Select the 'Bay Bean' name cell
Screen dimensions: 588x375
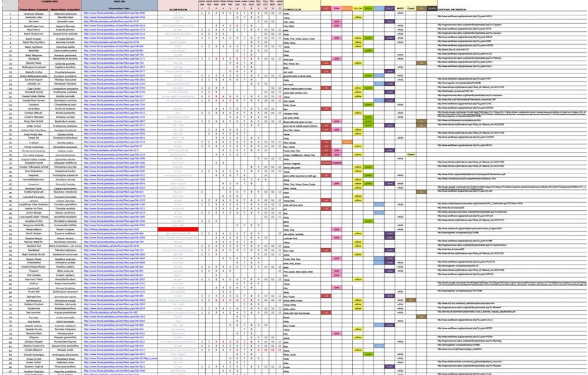[34, 21]
